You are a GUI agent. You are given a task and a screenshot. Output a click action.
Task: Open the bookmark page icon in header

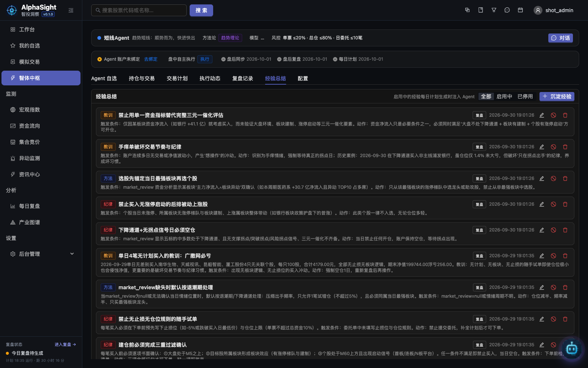coord(481,10)
